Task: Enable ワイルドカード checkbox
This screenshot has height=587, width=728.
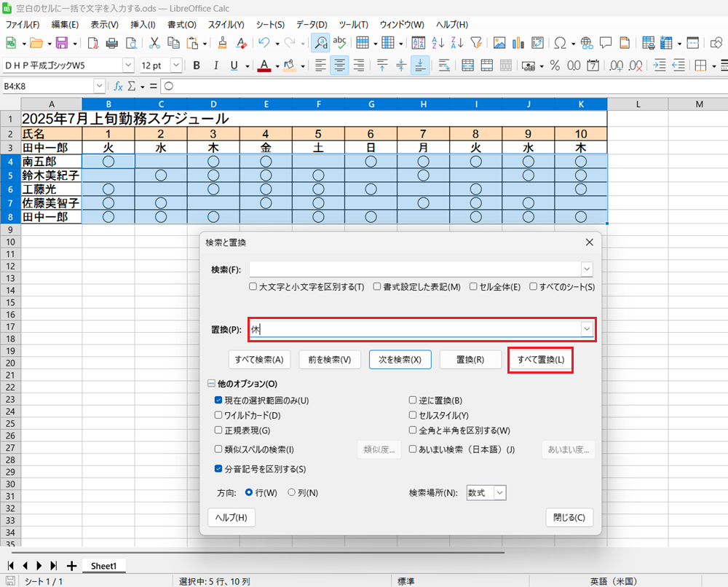Action: 218,415
